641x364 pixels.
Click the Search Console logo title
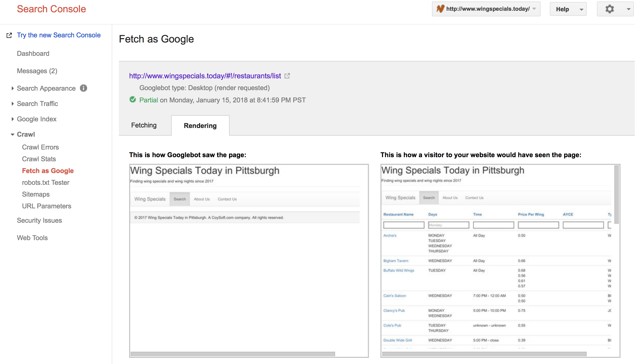click(x=51, y=9)
